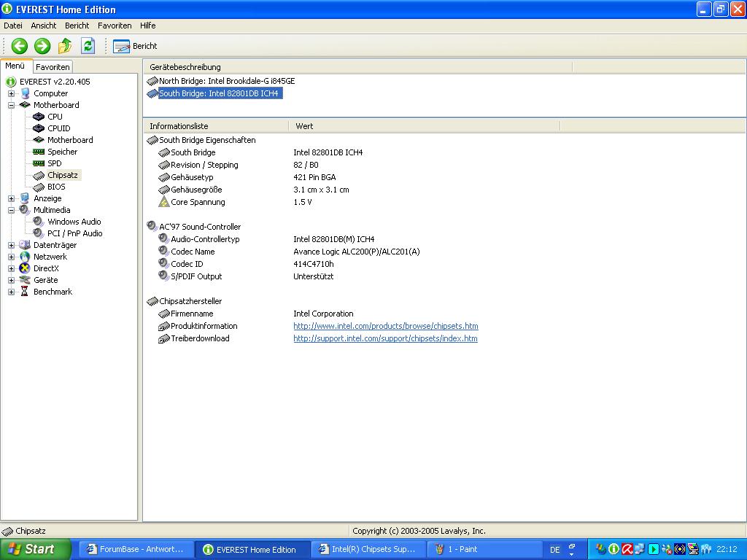Viewport: 747px width, 560px height.
Task: Select the CPU chip icon in tree
Action: [39, 117]
